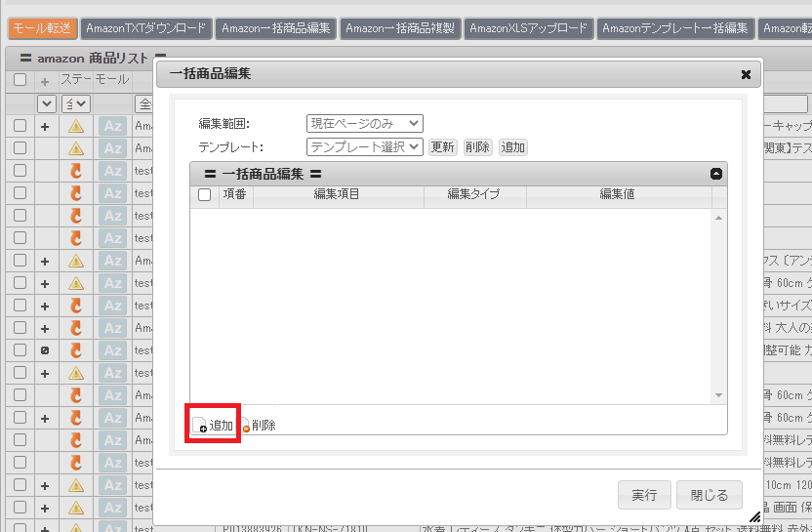Open filter dropdown under the plus column
The width and height of the screenshot is (812, 532).
[x=47, y=103]
